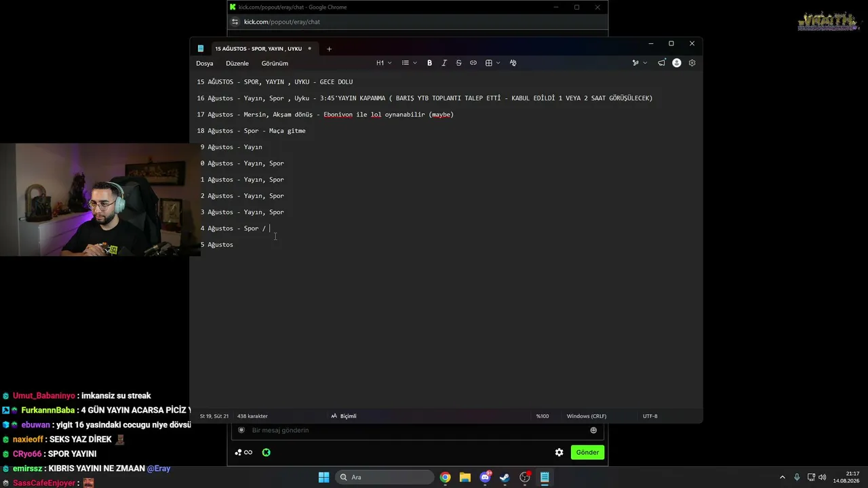View site information icon in Chrome address bar

[235, 22]
